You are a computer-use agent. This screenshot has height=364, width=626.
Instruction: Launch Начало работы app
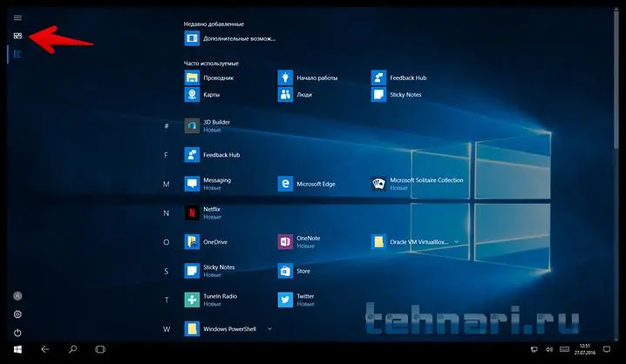click(x=308, y=78)
